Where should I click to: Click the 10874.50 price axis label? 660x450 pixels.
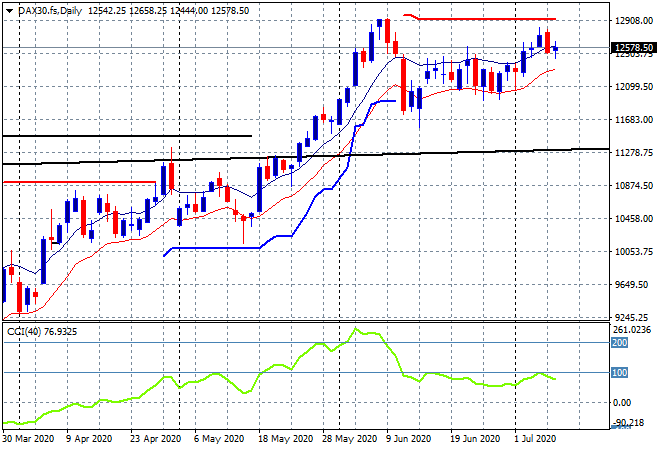coord(634,186)
